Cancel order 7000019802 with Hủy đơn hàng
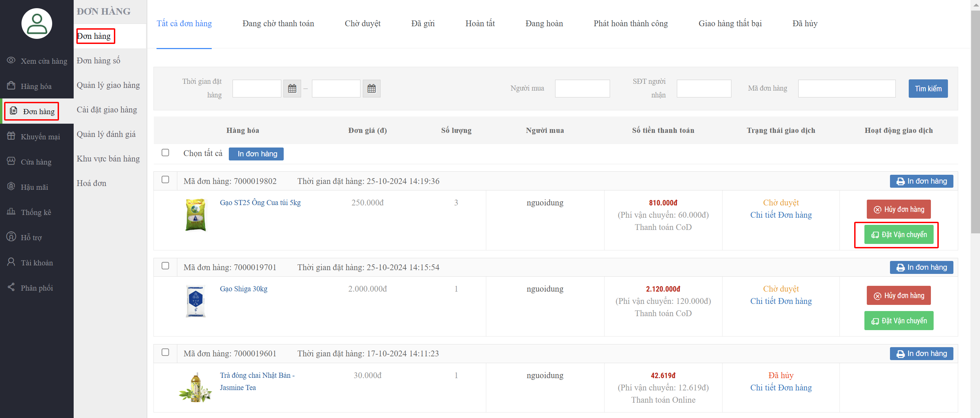This screenshot has height=418, width=980. point(898,210)
